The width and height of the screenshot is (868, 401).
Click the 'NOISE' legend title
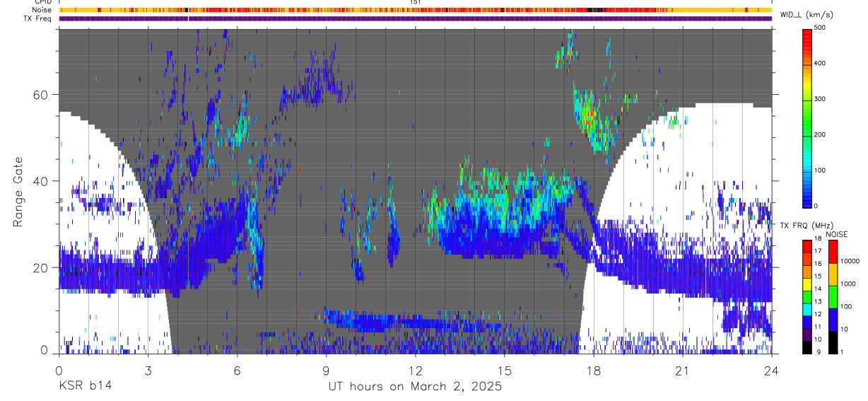click(838, 234)
